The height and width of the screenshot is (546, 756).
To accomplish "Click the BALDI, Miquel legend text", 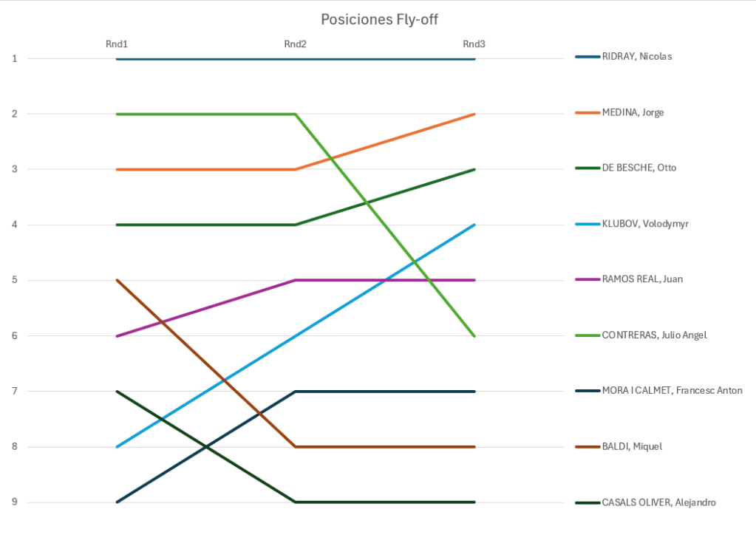I will tap(632, 447).
